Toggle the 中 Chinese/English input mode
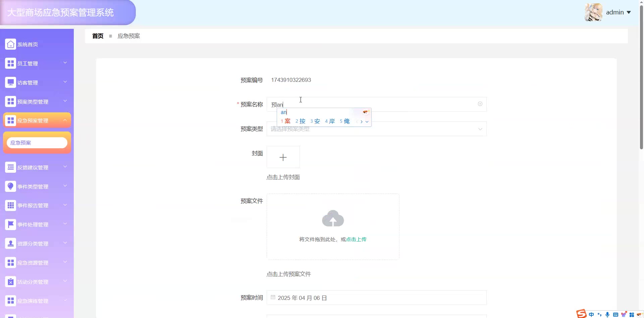Viewport: 644px width, 318px height. (591, 315)
